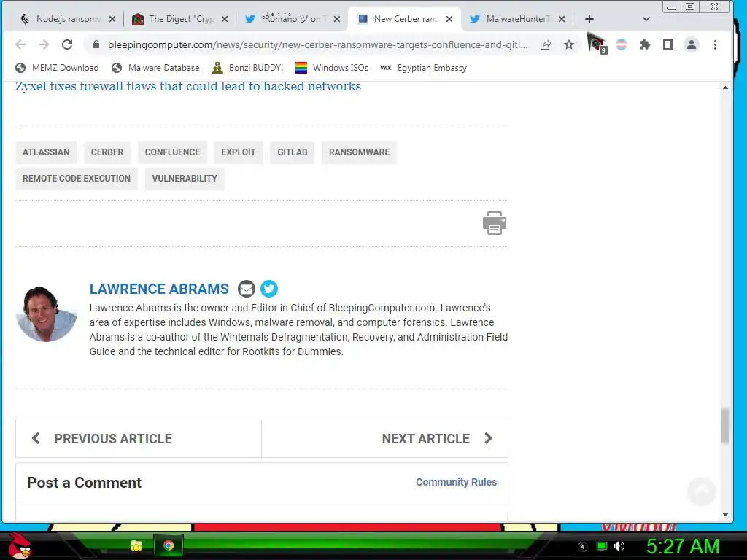Open the Community Rules link
The image size is (747, 560).
pos(457,482)
